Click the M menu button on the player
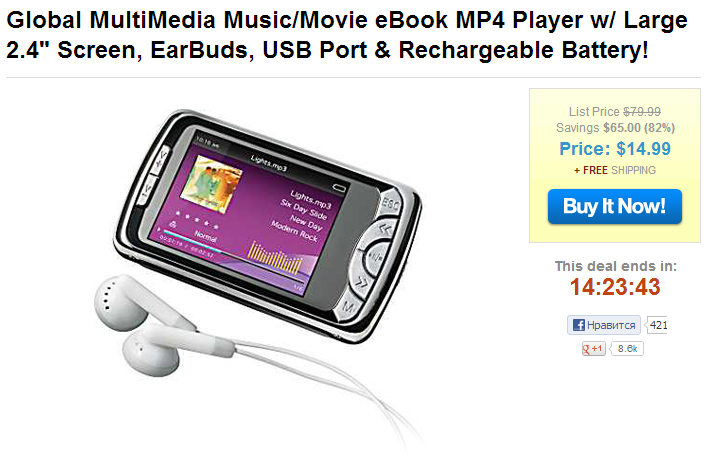 [x=347, y=307]
